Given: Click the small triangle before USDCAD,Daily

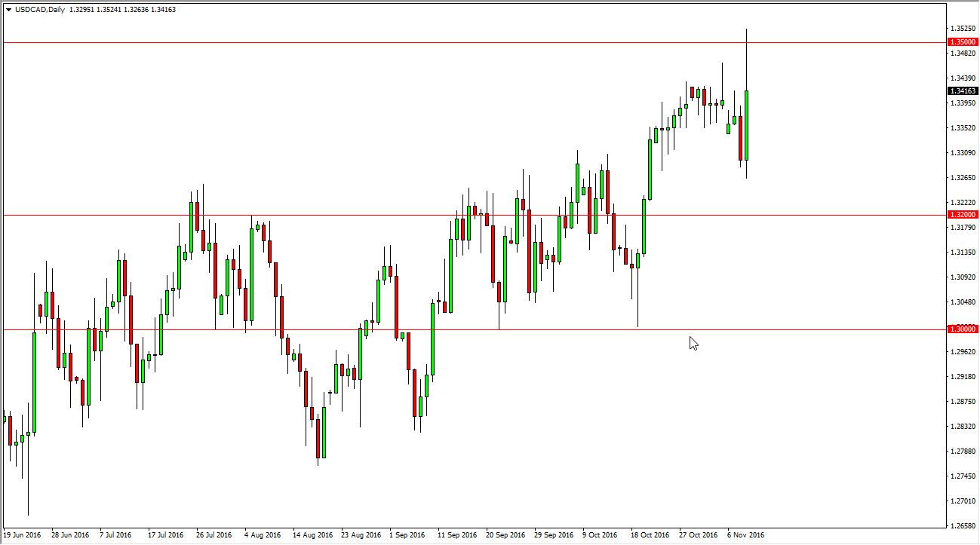Looking at the screenshot, I should coord(8,10).
